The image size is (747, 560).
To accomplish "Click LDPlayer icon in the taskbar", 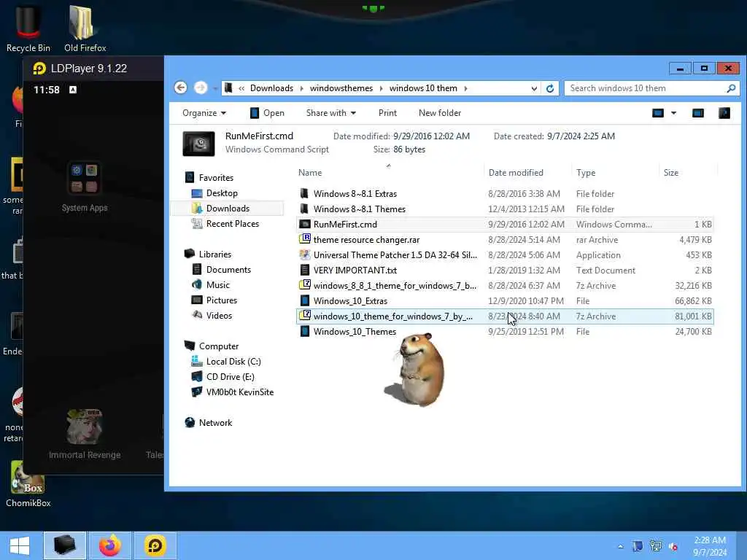I will pos(155,545).
